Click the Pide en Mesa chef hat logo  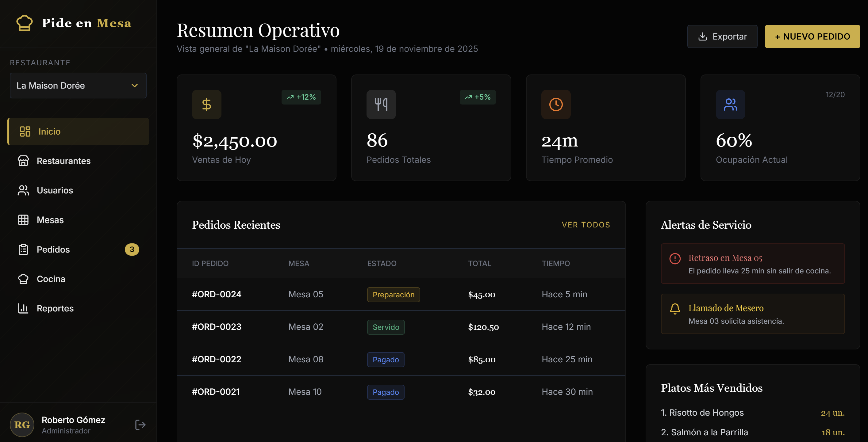tap(24, 23)
